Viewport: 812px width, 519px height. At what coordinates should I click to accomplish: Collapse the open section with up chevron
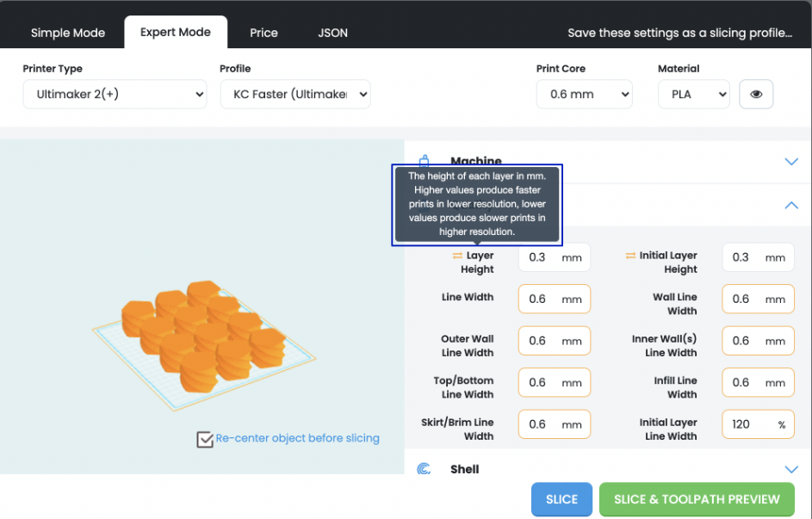pyautogui.click(x=791, y=206)
